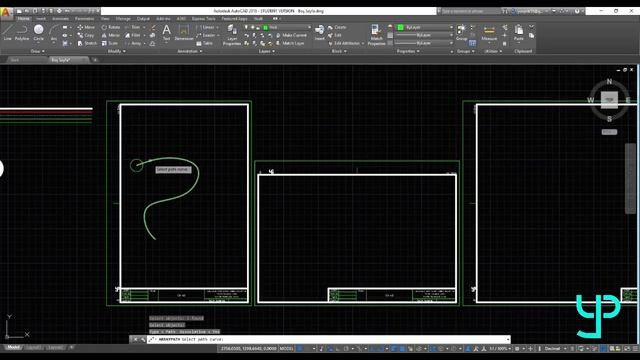Open the Manage ribbon tab

[x=123, y=18]
